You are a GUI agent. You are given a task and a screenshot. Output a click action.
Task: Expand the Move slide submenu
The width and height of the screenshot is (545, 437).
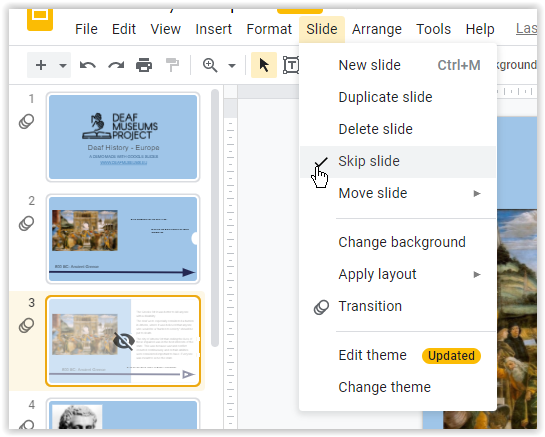(398, 193)
